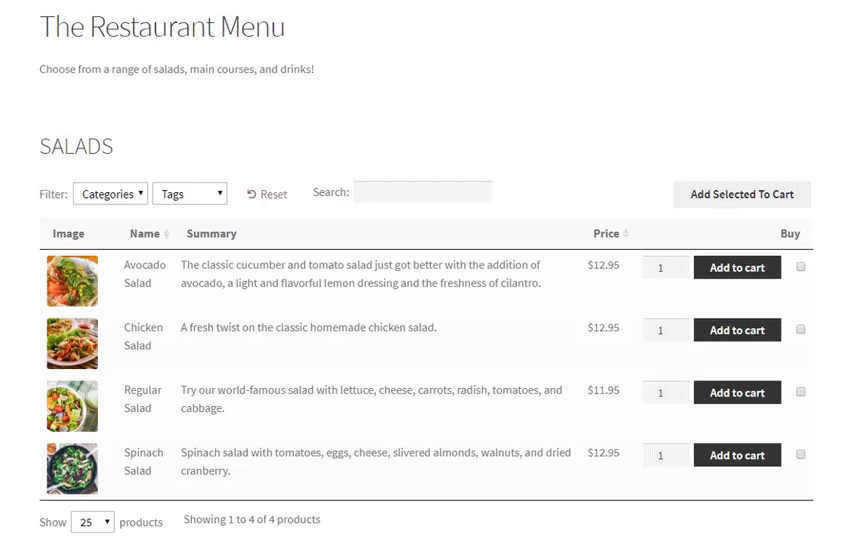Click The Restaurant Menu page title
Viewport: 850px width, 544px height.
pos(162,27)
